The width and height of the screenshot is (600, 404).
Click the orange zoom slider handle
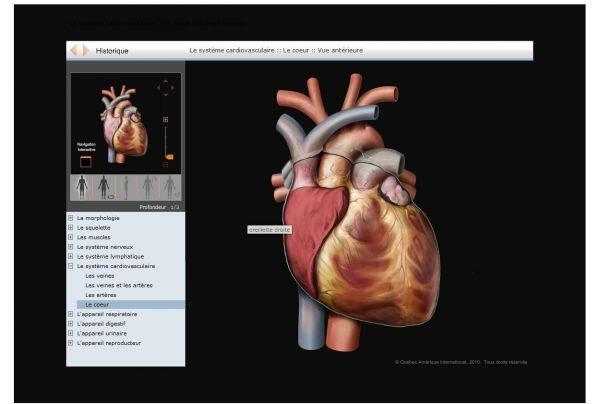(x=169, y=156)
